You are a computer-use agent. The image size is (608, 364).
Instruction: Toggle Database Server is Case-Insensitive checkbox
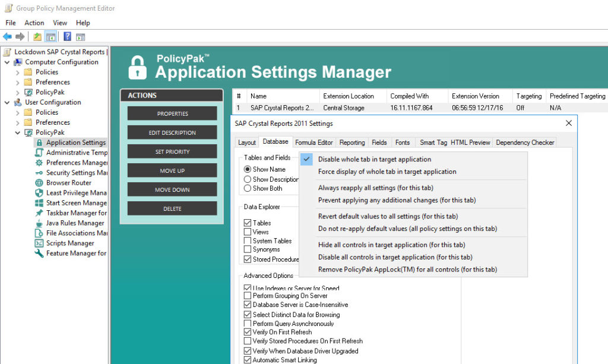pos(248,305)
